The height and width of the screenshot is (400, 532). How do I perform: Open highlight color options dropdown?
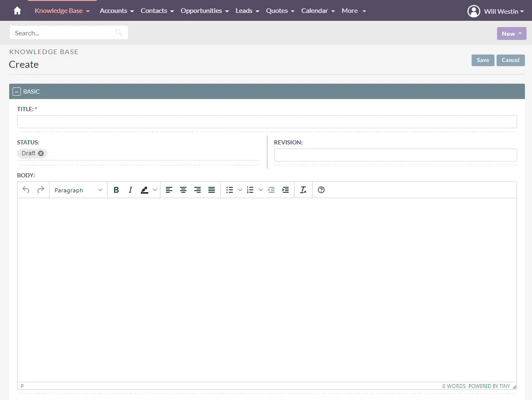tap(155, 190)
